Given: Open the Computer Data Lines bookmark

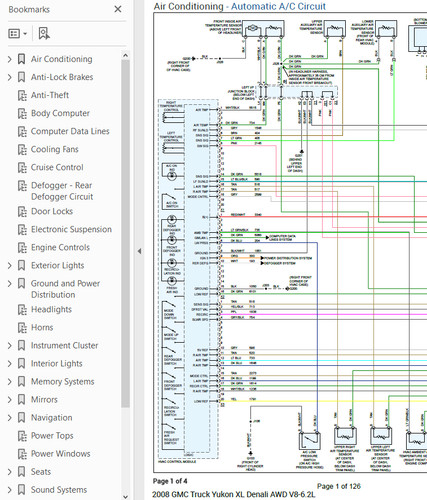Looking at the screenshot, I should click(70, 131).
